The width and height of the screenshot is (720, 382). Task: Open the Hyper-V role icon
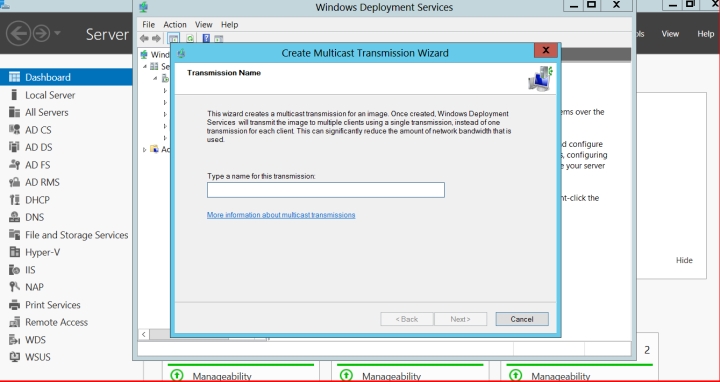pos(15,252)
